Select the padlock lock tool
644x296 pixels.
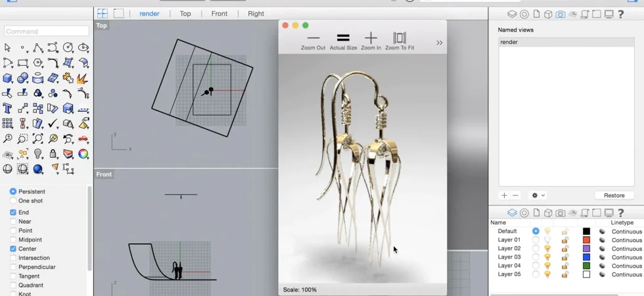[53, 154]
